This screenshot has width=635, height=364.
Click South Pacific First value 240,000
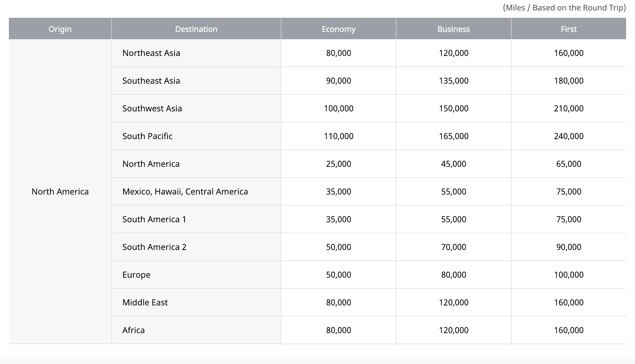click(569, 136)
